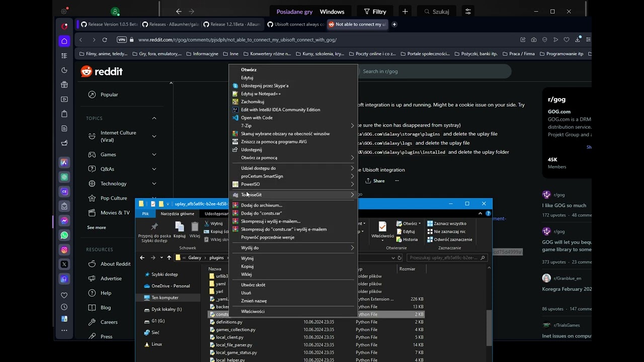This screenshot has height=362, width=644.
Task: Expand the 7-Zip submenu
Action: click(293, 126)
